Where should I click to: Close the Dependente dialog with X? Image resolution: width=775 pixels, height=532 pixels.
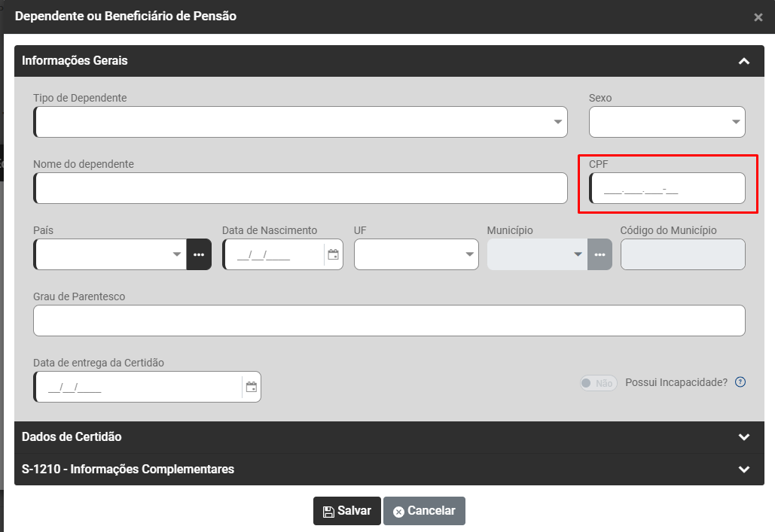coord(758,17)
